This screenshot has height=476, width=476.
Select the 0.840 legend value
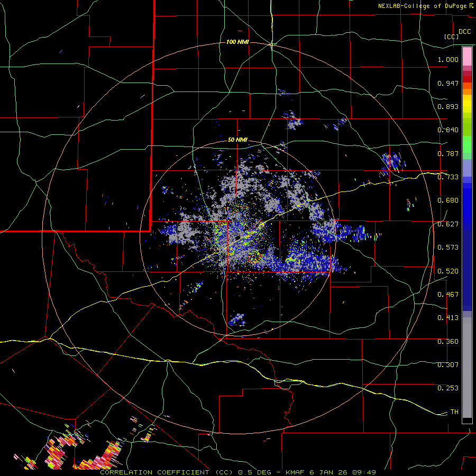tap(448, 130)
